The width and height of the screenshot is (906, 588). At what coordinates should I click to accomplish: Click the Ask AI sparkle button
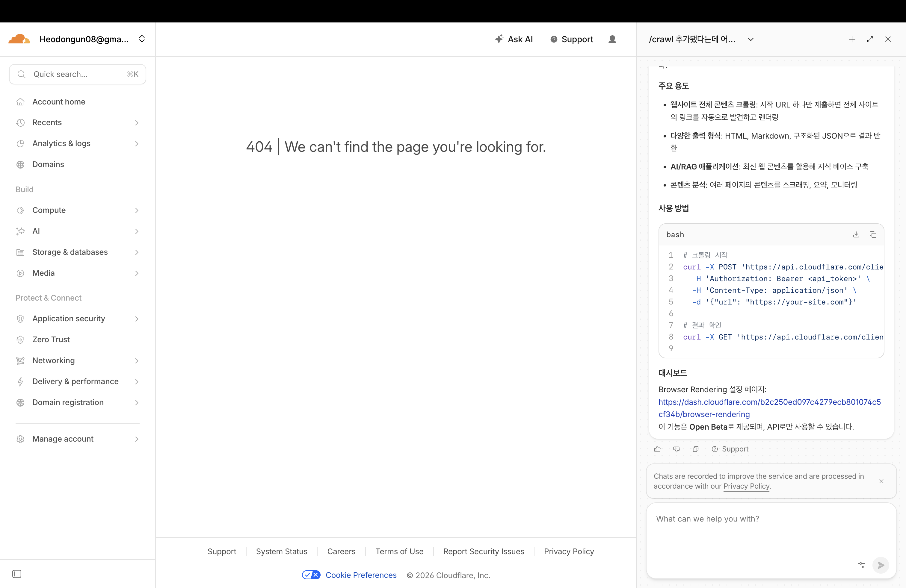click(x=514, y=39)
